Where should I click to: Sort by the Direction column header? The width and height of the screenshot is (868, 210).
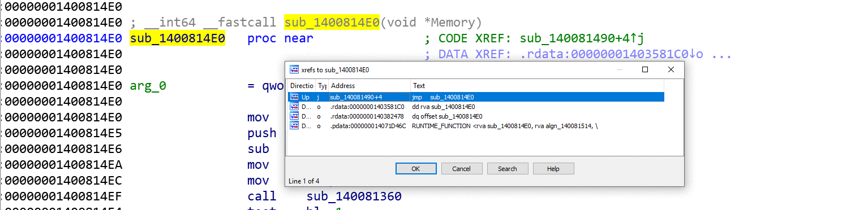(x=302, y=86)
